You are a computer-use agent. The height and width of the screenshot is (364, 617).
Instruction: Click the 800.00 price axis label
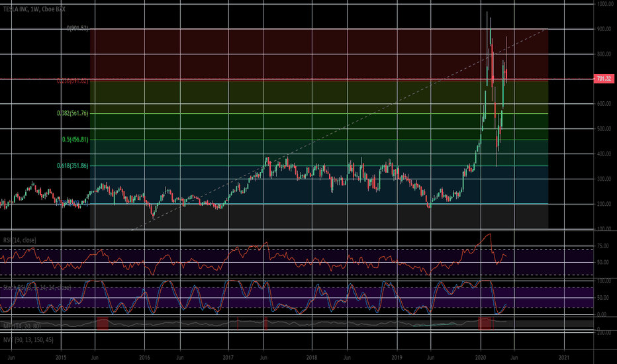(x=605, y=54)
